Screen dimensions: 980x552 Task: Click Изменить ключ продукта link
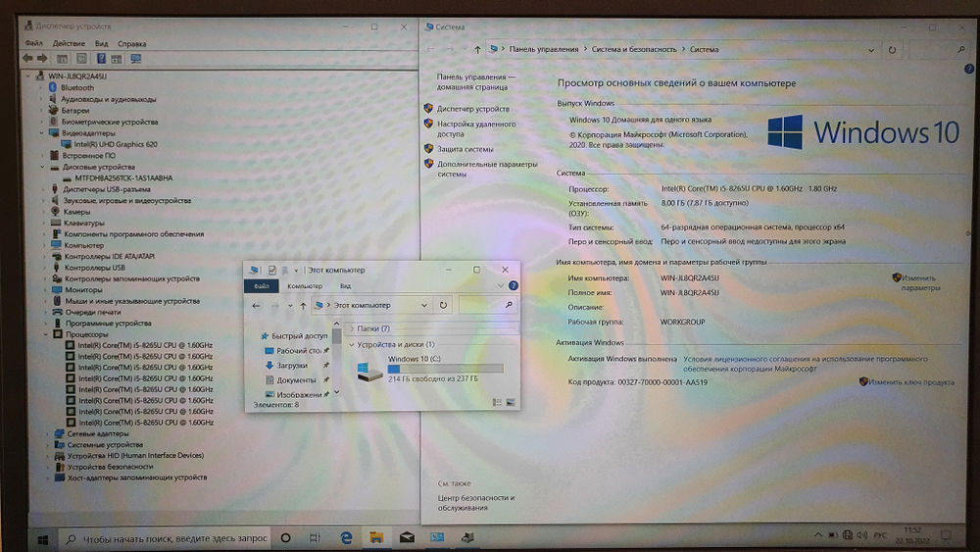coord(911,382)
